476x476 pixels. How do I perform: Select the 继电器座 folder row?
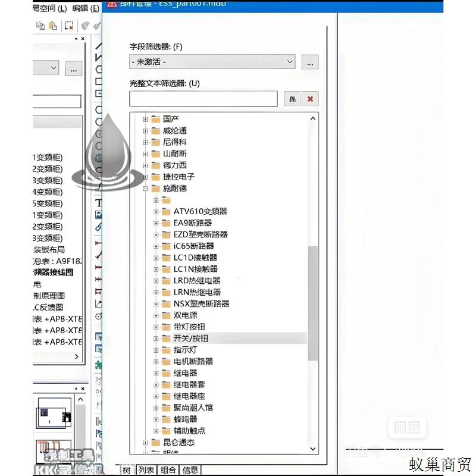click(x=189, y=396)
